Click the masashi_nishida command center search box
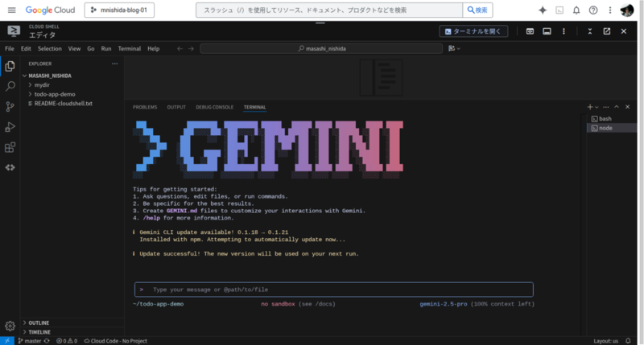Screen dimensions: 644x345 point(321,48)
